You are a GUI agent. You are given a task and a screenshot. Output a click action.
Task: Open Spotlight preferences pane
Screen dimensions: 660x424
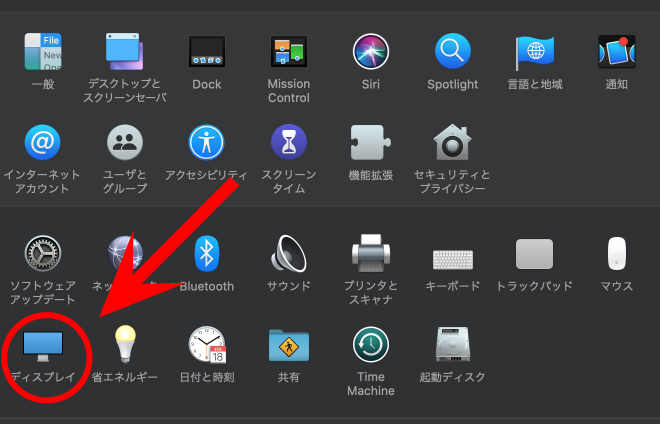[452, 52]
